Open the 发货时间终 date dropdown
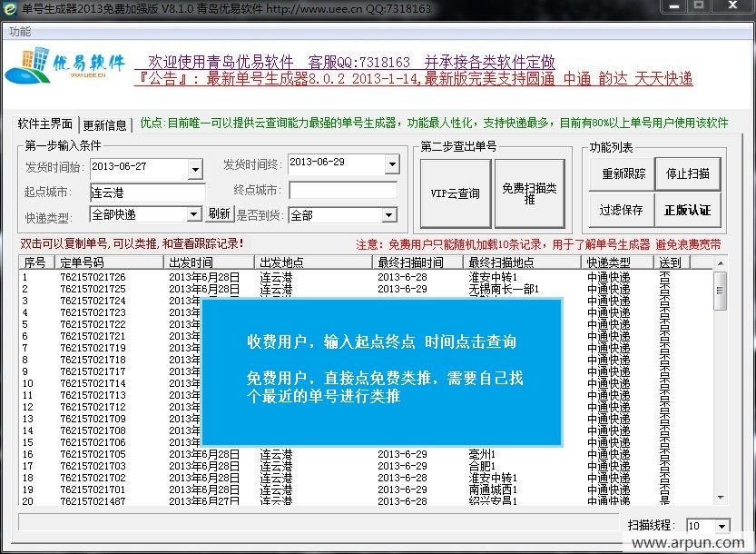 [x=392, y=164]
